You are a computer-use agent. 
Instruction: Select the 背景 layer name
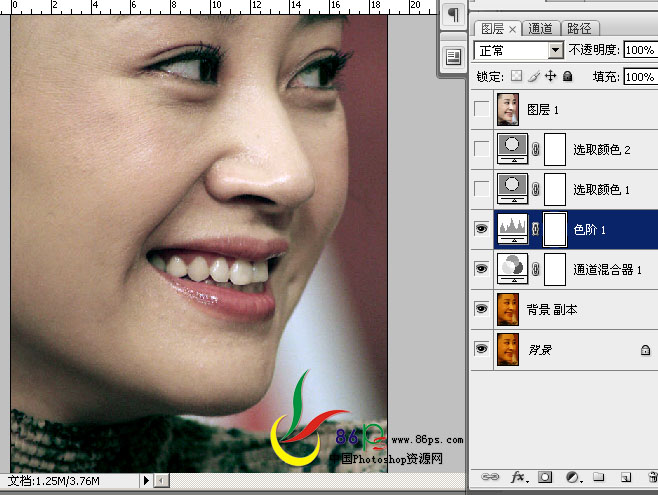coord(540,350)
